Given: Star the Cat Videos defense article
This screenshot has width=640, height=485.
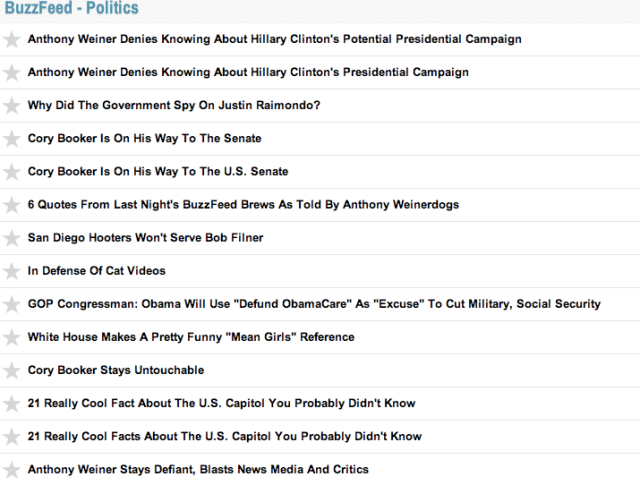Looking at the screenshot, I should point(12,271).
